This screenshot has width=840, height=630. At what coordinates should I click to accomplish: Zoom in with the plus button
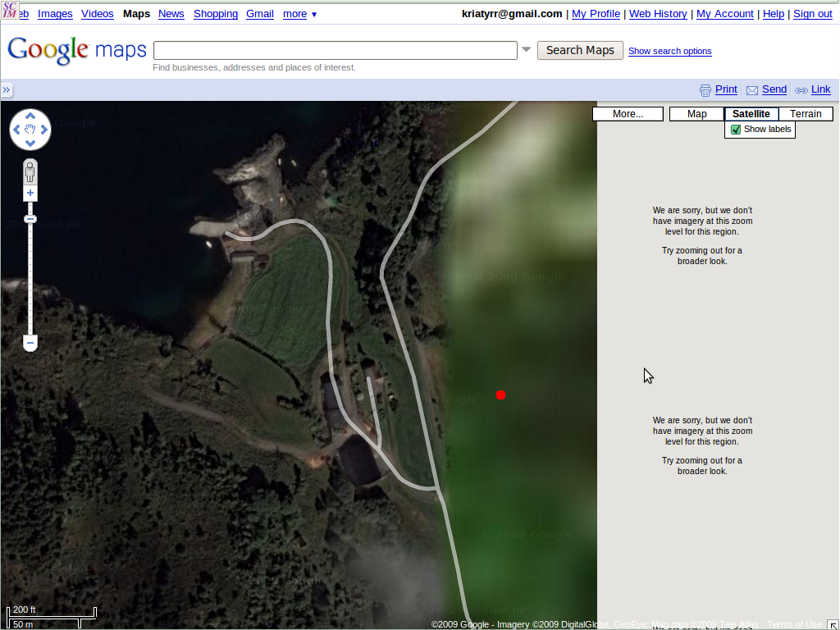(30, 194)
